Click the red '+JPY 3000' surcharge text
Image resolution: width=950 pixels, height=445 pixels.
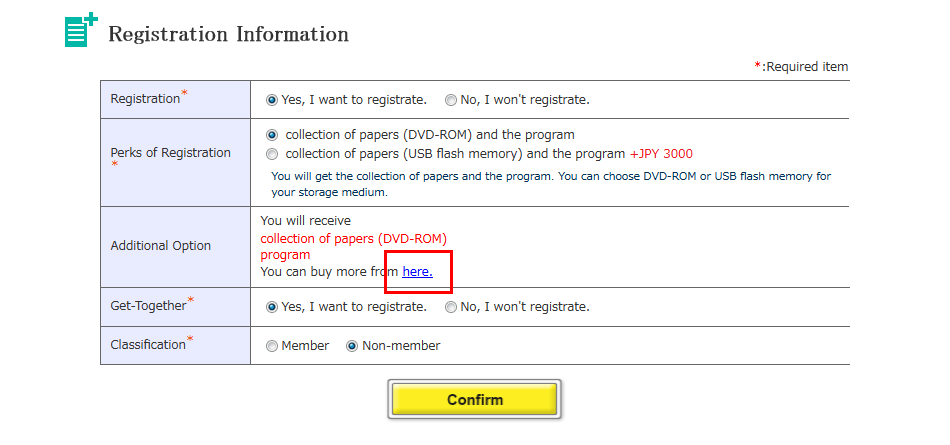pos(661,154)
